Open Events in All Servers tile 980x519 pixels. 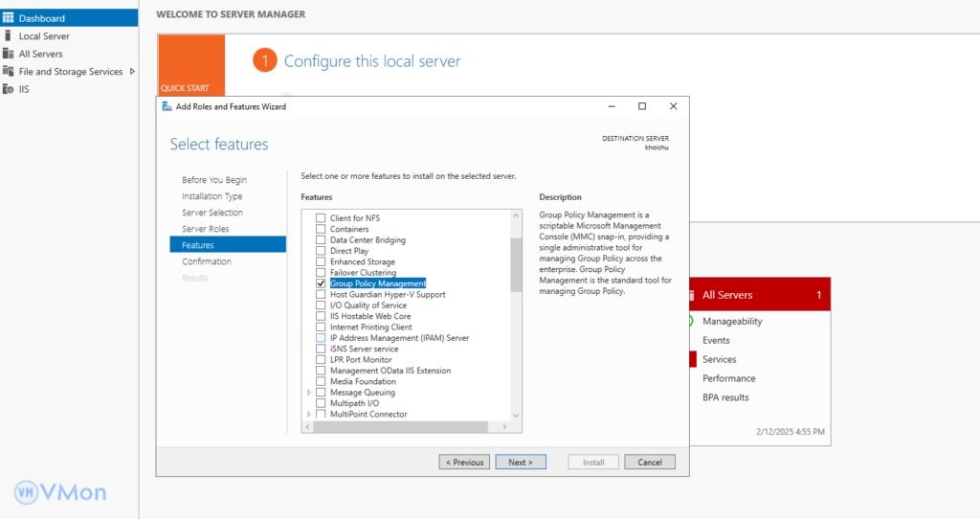coord(716,340)
